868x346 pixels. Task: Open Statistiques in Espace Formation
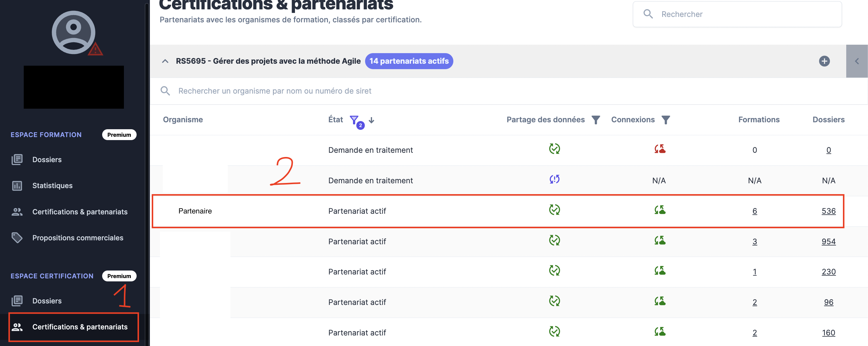[x=52, y=185]
